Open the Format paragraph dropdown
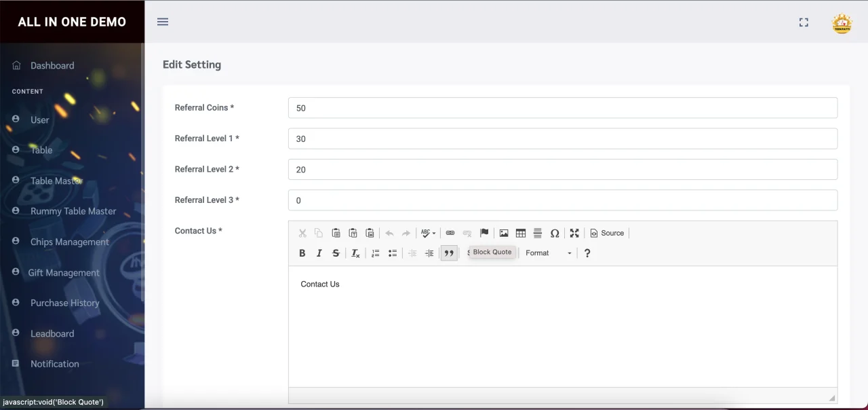 point(549,253)
